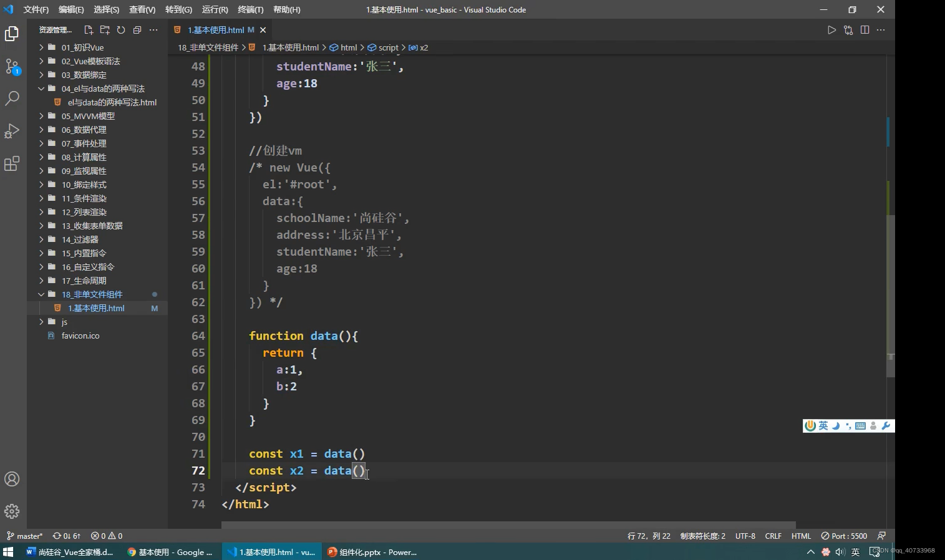This screenshot has height=560, width=945.
Task: Run the file with play icon
Action: 831,30
